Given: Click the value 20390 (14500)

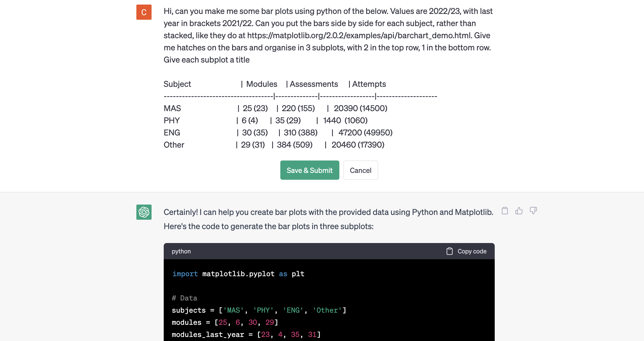Looking at the screenshot, I should point(360,108).
